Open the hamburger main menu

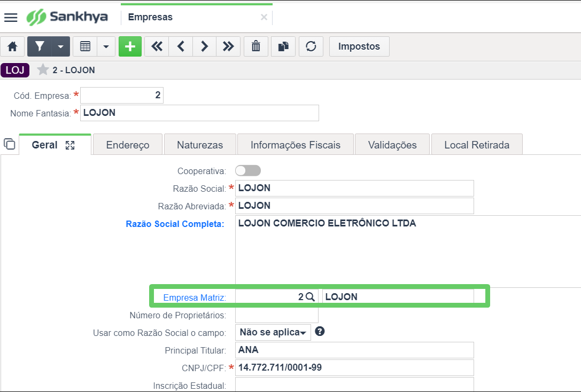(x=11, y=18)
